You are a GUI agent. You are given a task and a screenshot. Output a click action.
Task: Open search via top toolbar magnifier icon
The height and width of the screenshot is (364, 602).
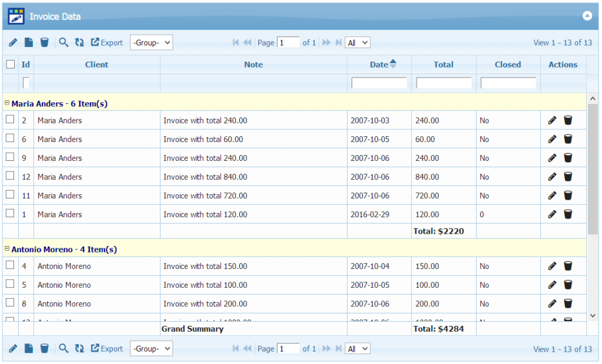(x=63, y=42)
